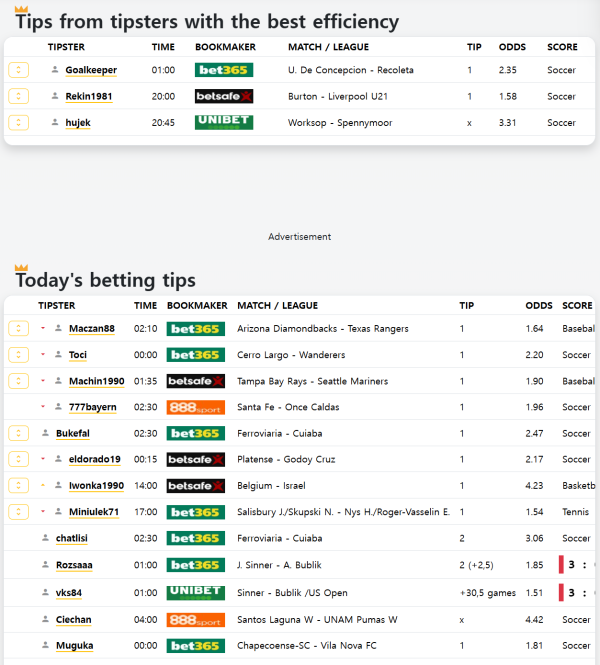Expand the Miniulek71 tip row
Image resolution: width=600 pixels, height=665 pixels.
point(18,512)
